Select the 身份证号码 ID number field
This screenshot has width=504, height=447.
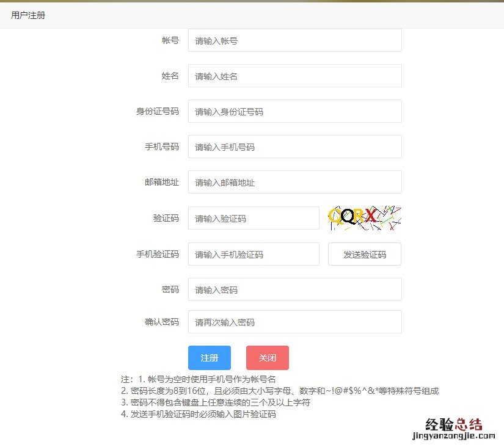coord(294,112)
